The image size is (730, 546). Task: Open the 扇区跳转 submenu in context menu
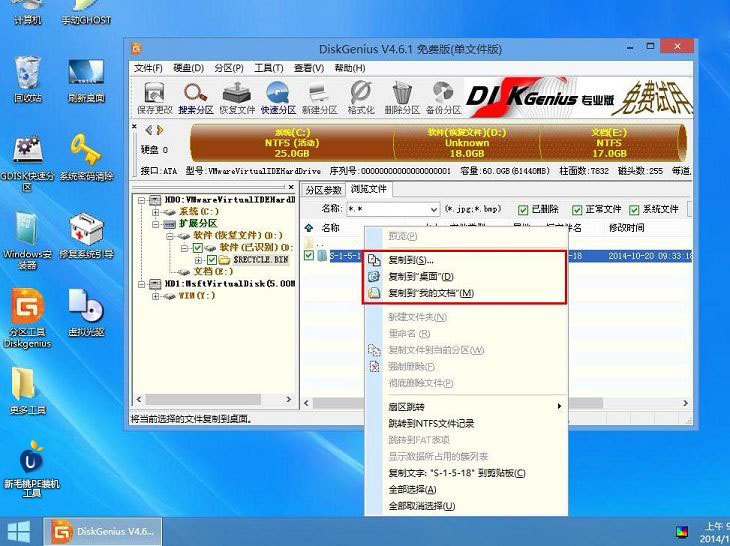click(x=466, y=407)
